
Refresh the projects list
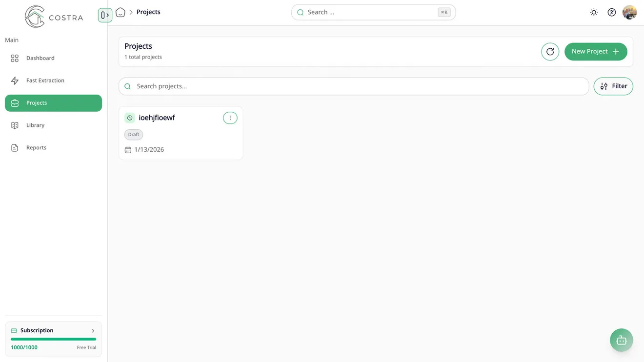tap(550, 52)
